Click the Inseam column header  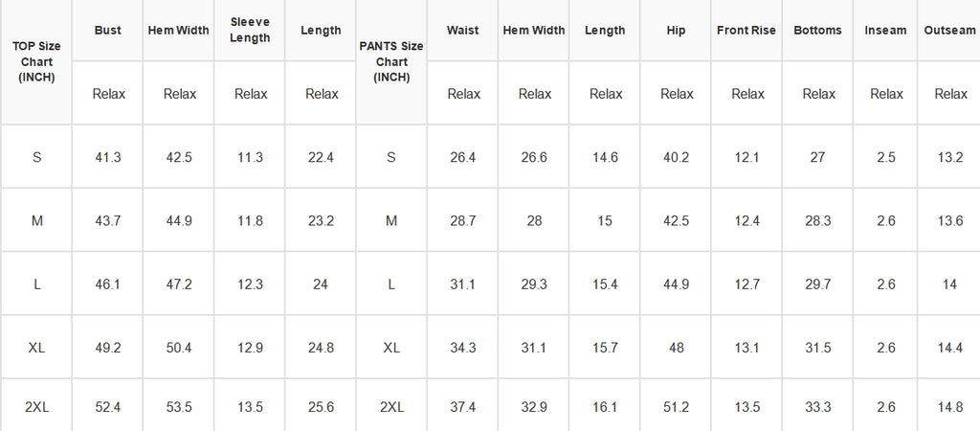click(885, 30)
